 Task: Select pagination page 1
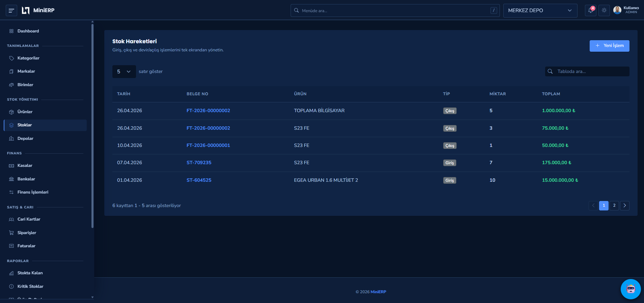pos(604,206)
